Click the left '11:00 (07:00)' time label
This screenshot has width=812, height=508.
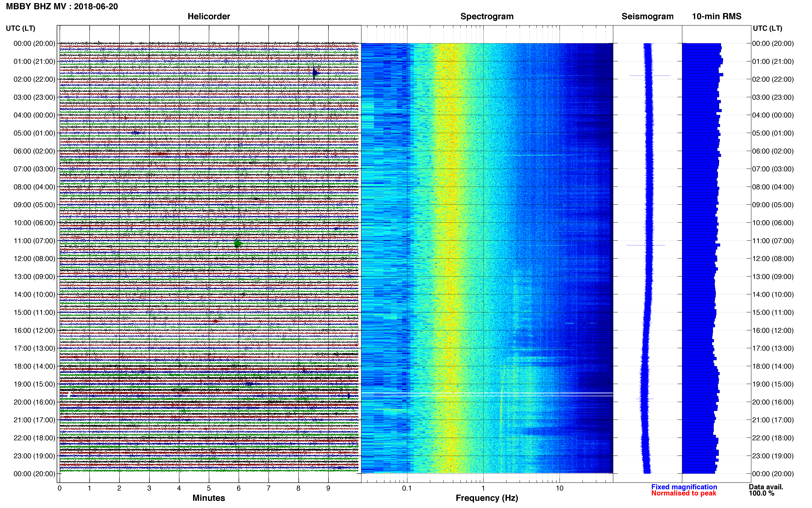(x=34, y=241)
